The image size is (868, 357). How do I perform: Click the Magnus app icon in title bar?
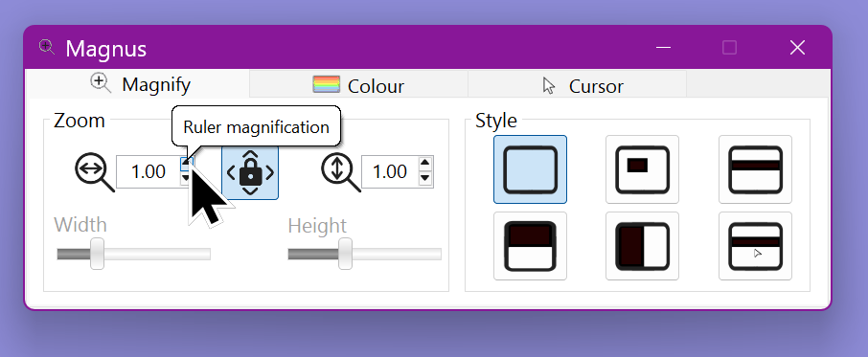pos(47,48)
